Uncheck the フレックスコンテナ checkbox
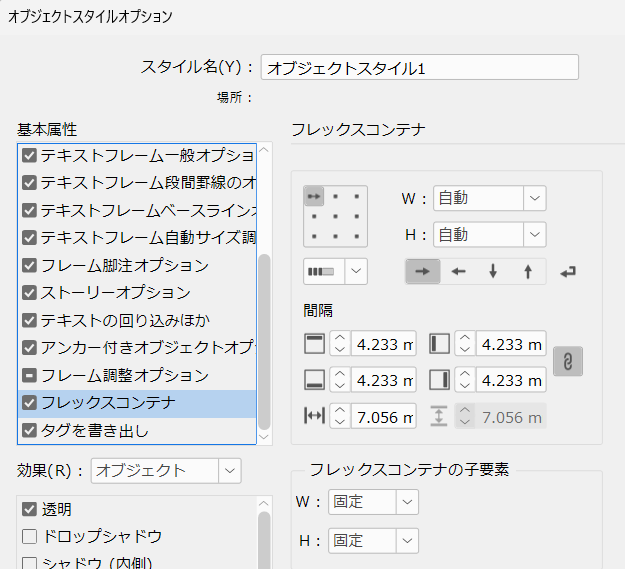The width and height of the screenshot is (625, 569). point(30,404)
